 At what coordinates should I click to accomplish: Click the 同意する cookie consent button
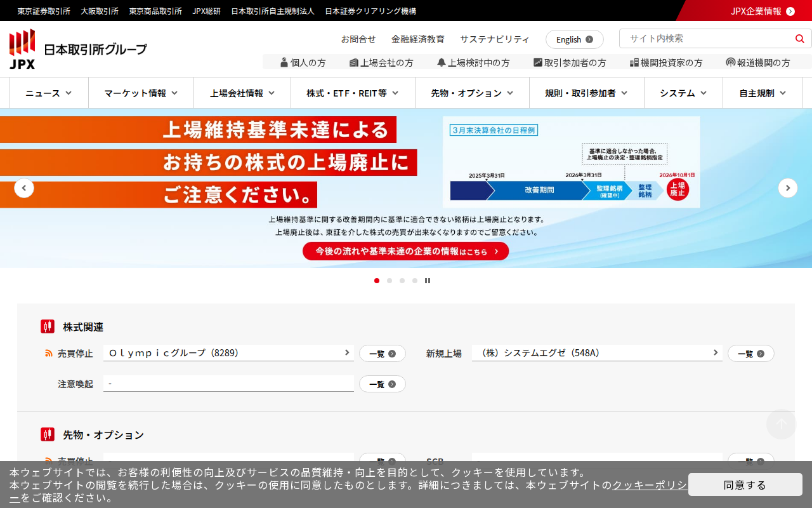[x=745, y=485]
